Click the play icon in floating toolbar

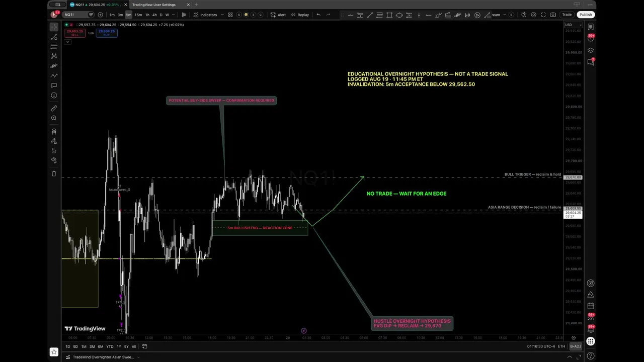[x=477, y=15]
